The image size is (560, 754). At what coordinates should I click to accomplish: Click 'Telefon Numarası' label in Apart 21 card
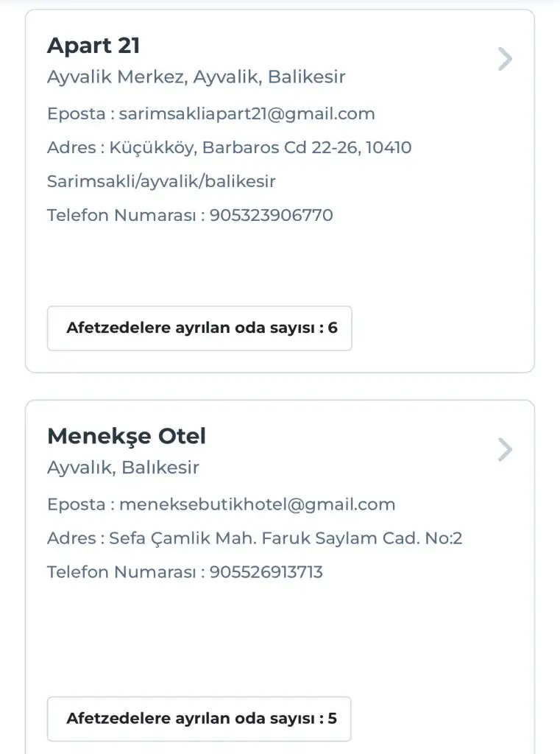pyautogui.click(x=121, y=216)
